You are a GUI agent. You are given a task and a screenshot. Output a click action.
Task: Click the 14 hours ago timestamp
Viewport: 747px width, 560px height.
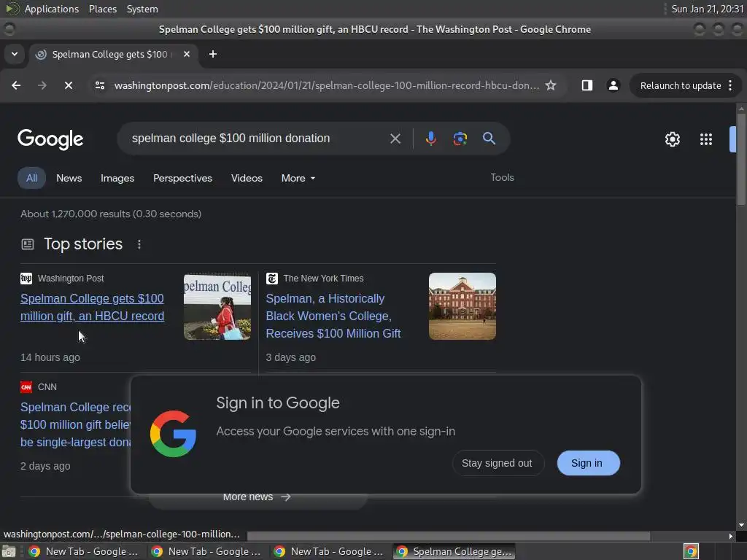pyautogui.click(x=50, y=357)
